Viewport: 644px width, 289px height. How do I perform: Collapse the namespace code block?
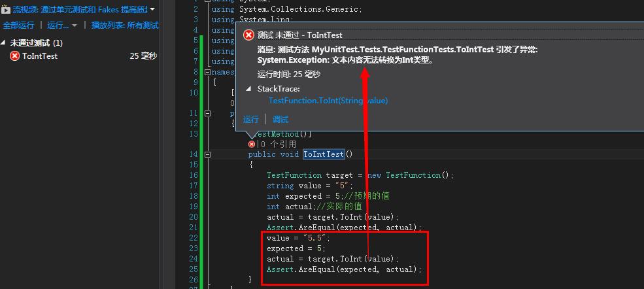pyautogui.click(x=208, y=72)
